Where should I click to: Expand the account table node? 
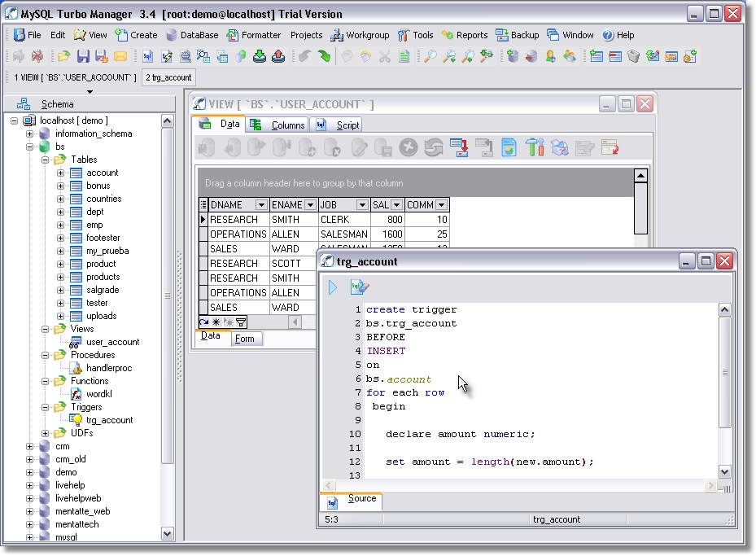(60, 173)
